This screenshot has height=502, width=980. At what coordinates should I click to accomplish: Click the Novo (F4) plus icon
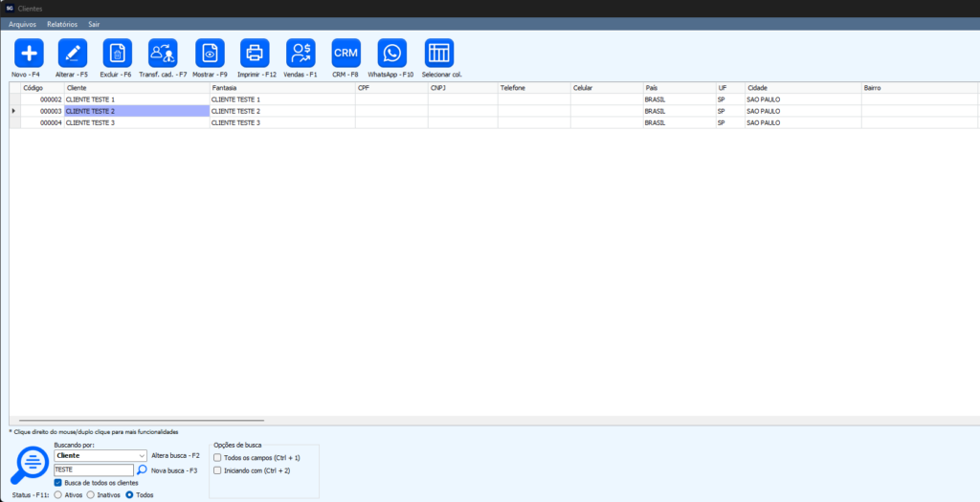pyautogui.click(x=29, y=54)
